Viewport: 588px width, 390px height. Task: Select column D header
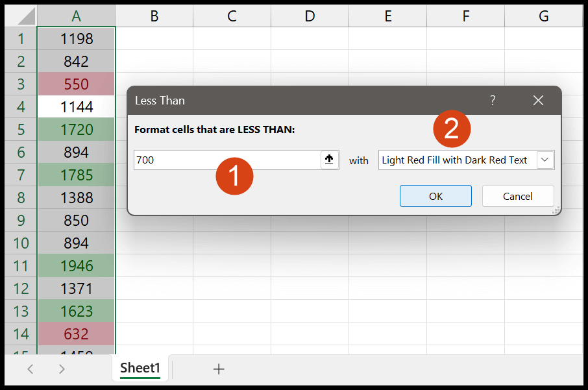coord(310,16)
